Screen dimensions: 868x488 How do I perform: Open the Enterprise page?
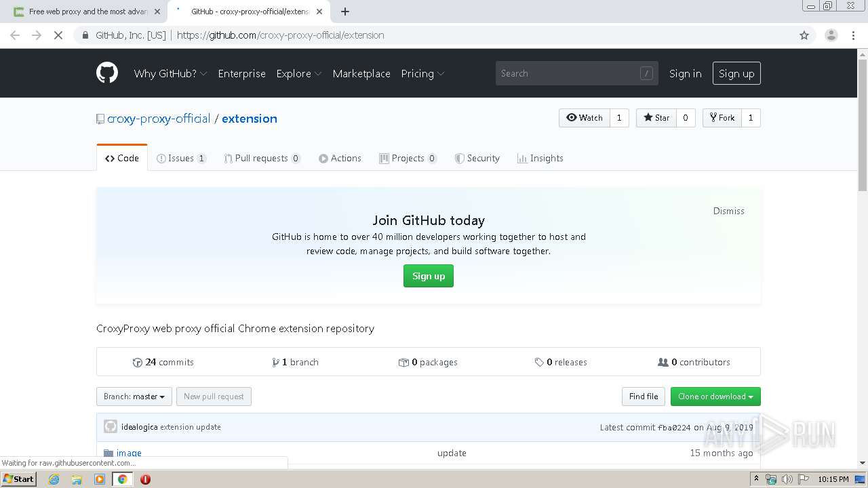[x=241, y=73]
